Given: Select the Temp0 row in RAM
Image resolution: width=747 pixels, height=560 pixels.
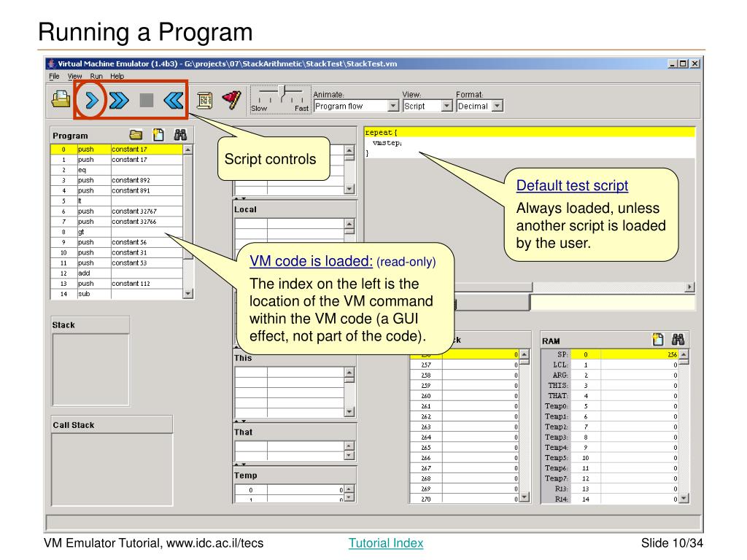Looking at the screenshot, I should 611,406.
